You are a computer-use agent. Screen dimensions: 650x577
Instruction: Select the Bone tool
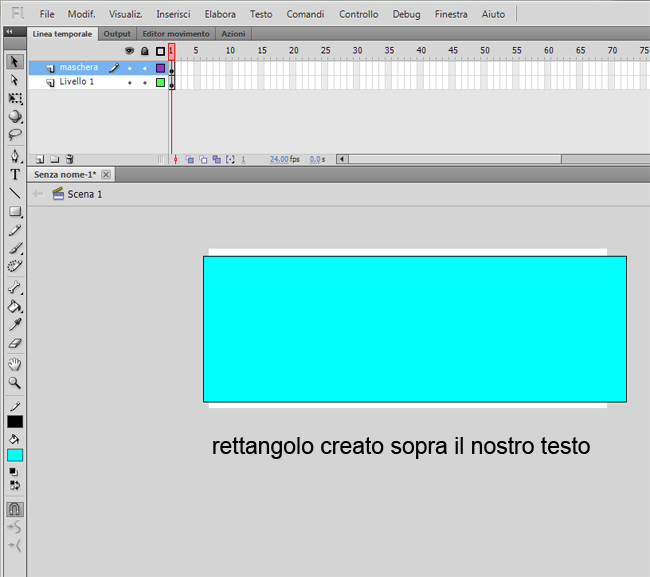(x=15, y=287)
